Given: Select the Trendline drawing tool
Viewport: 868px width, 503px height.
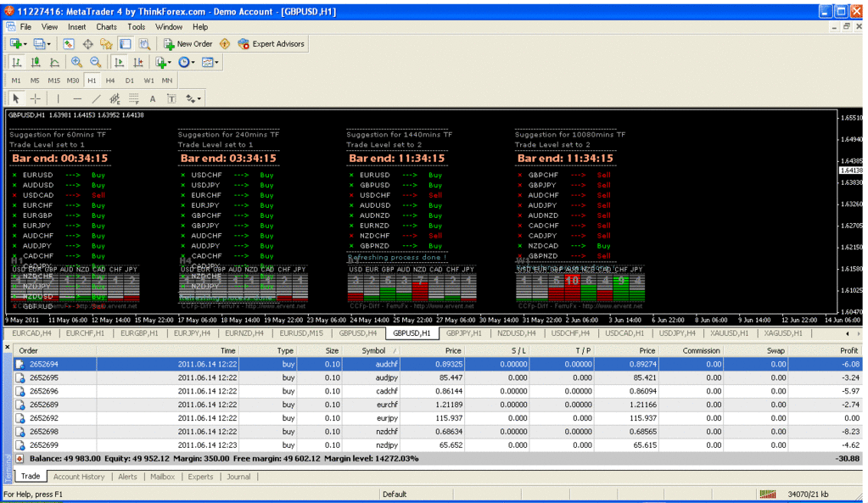Looking at the screenshot, I should point(96,98).
